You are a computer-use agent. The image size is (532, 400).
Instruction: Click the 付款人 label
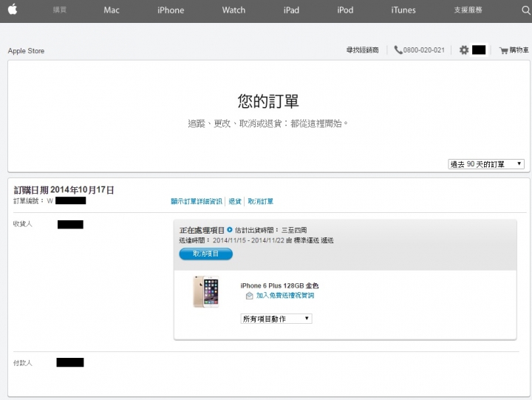(23, 363)
